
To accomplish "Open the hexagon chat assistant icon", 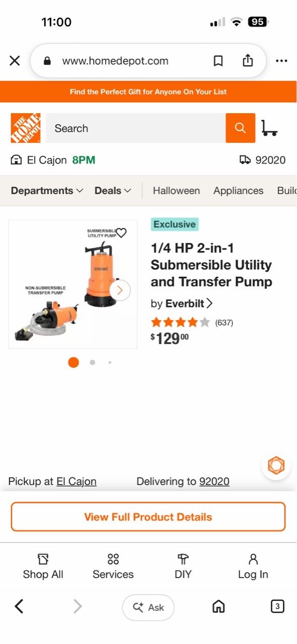I will (x=276, y=465).
